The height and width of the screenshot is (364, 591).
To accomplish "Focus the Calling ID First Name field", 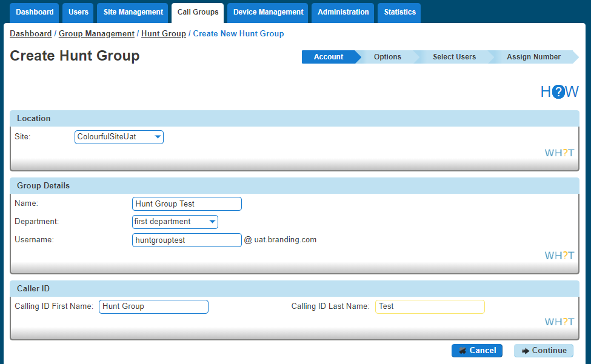I will coord(153,306).
